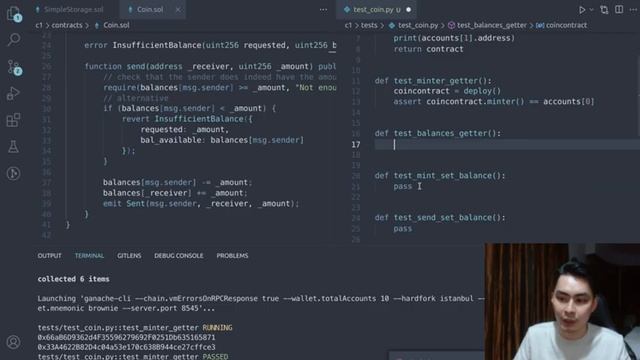Click test_balances_getter breadcrumb item
The width and height of the screenshot is (640, 360).
[491, 25]
